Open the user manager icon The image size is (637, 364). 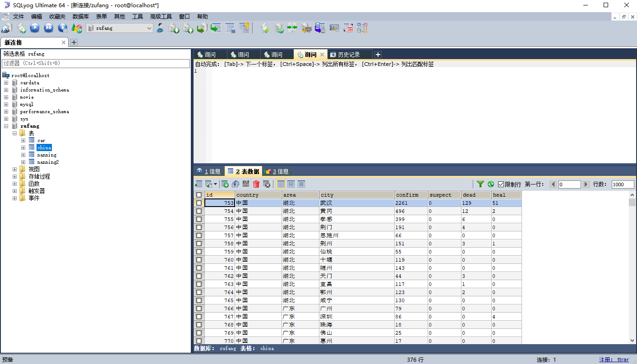(x=160, y=28)
